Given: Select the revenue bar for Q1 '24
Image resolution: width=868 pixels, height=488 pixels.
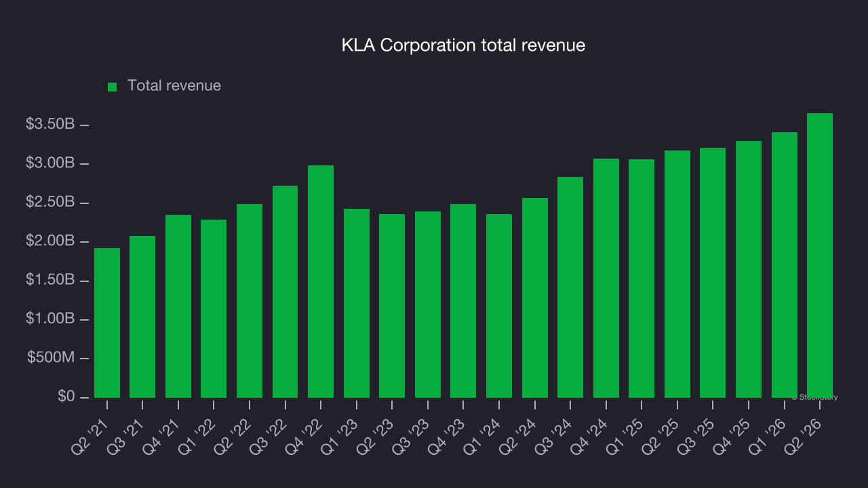Looking at the screenshot, I should [x=499, y=306].
